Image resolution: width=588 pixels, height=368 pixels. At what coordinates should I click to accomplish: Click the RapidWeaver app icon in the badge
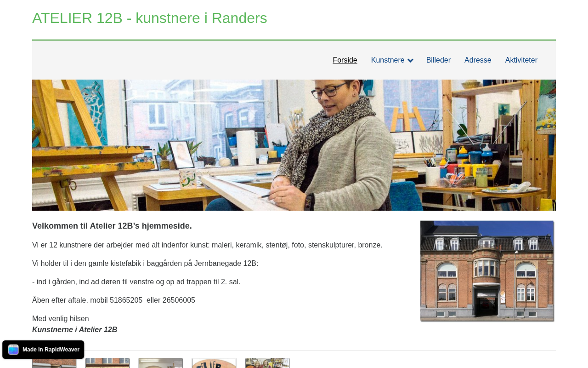13,350
